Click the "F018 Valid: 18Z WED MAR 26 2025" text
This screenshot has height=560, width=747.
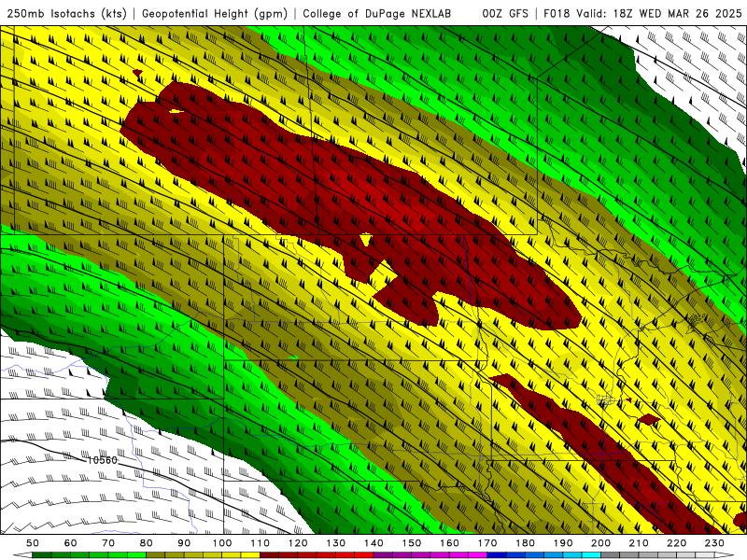tap(642, 14)
